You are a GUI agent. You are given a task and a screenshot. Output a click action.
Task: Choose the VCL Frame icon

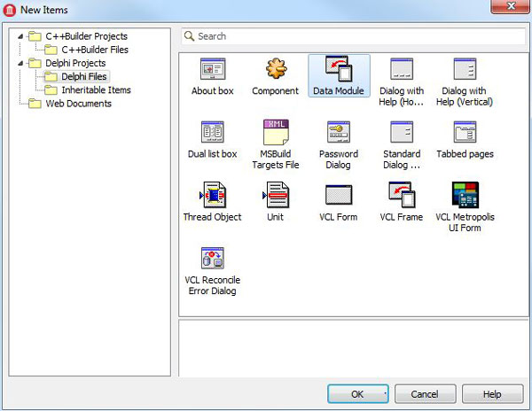pos(401,195)
